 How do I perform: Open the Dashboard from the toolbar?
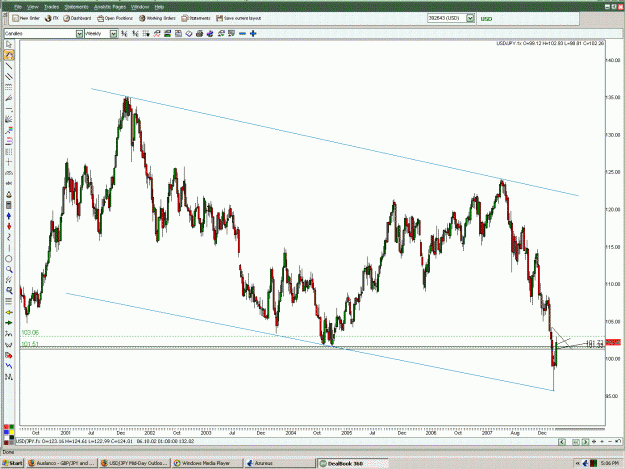pos(77,18)
